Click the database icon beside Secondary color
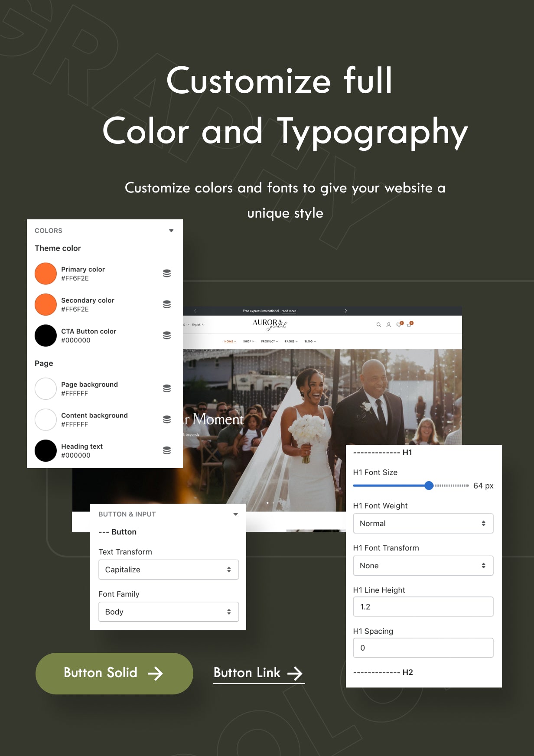 click(167, 304)
